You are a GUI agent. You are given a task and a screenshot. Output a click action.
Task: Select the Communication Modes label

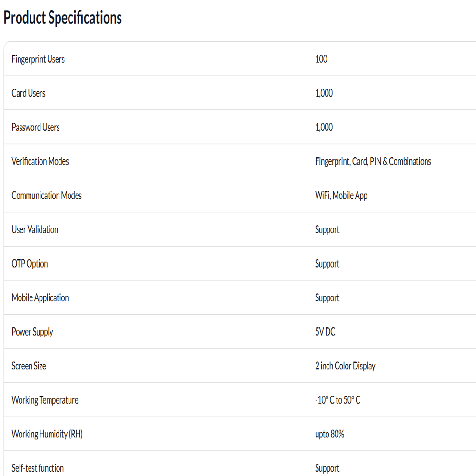47,196
